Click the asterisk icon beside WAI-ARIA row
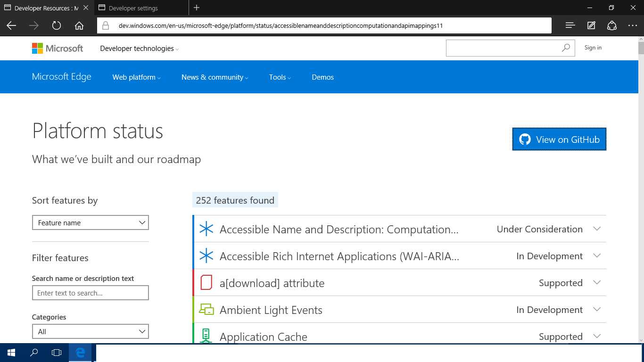The image size is (644, 362). tap(206, 256)
